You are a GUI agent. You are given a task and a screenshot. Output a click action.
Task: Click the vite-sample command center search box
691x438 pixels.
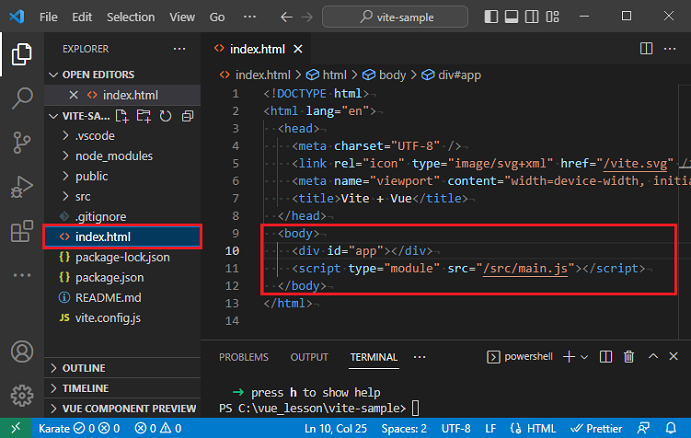[x=395, y=17]
